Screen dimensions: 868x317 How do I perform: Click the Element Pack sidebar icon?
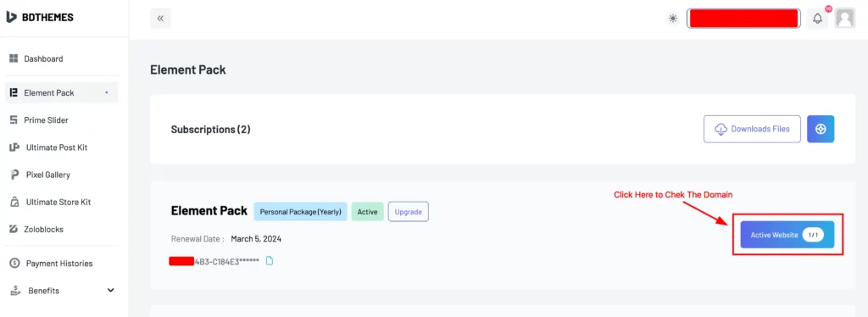click(14, 92)
